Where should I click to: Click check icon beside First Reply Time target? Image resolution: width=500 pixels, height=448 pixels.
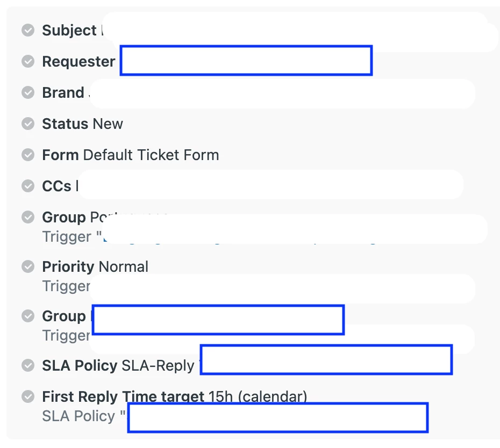[x=28, y=396]
